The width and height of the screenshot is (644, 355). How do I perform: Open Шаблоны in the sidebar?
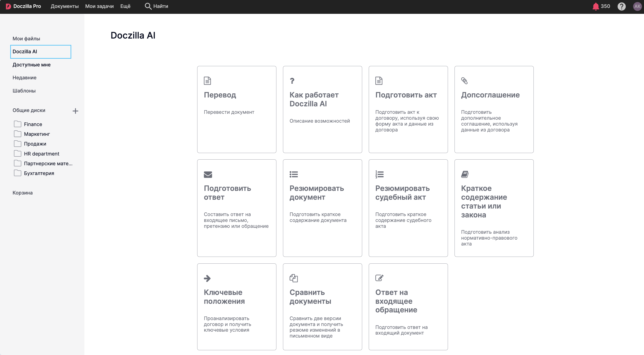pyautogui.click(x=24, y=91)
